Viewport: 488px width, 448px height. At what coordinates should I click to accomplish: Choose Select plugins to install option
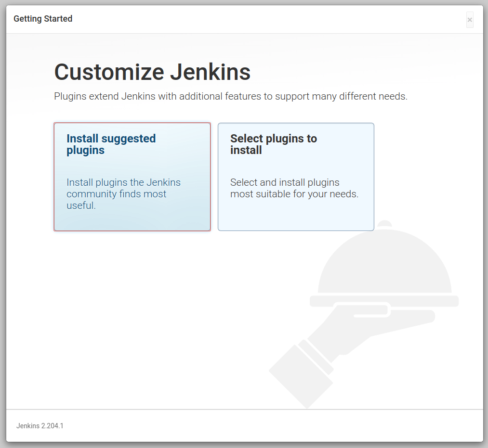[x=296, y=177]
